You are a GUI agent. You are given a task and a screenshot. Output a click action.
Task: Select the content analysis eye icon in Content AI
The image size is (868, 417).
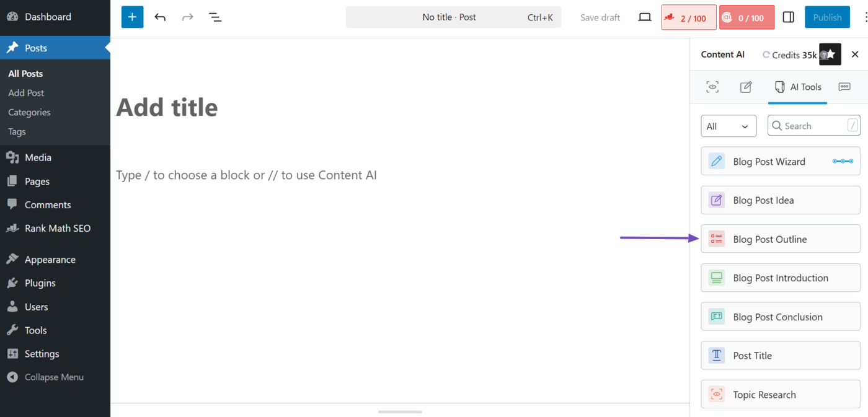pyautogui.click(x=712, y=87)
